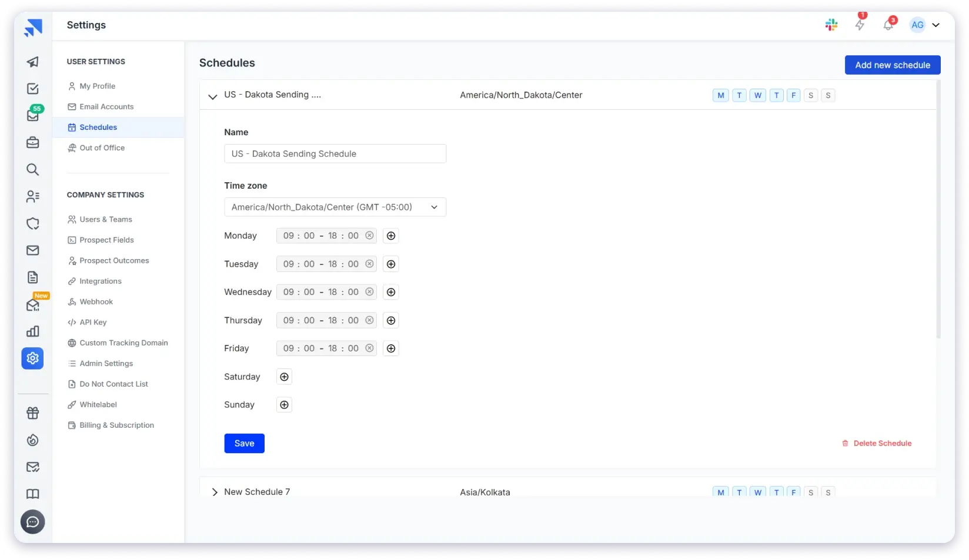This screenshot has height=560, width=969.
Task: Toggle Monday on US - Dakota schedule header
Action: 721,95
